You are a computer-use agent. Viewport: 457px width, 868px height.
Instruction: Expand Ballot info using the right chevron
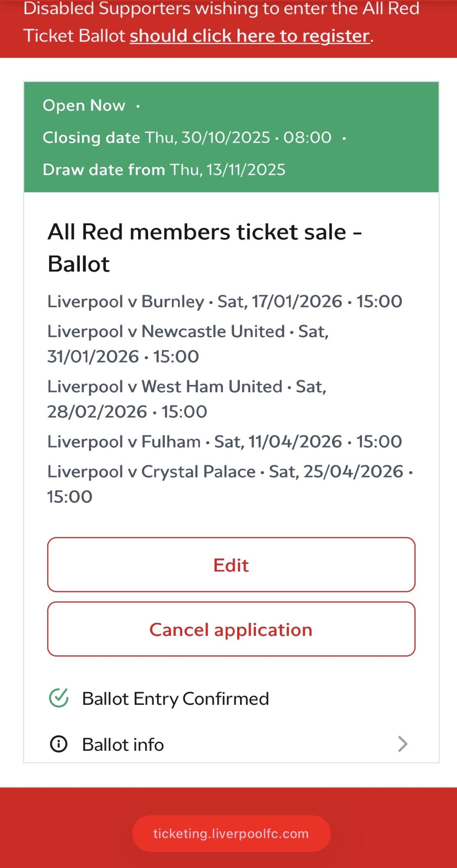tap(403, 744)
